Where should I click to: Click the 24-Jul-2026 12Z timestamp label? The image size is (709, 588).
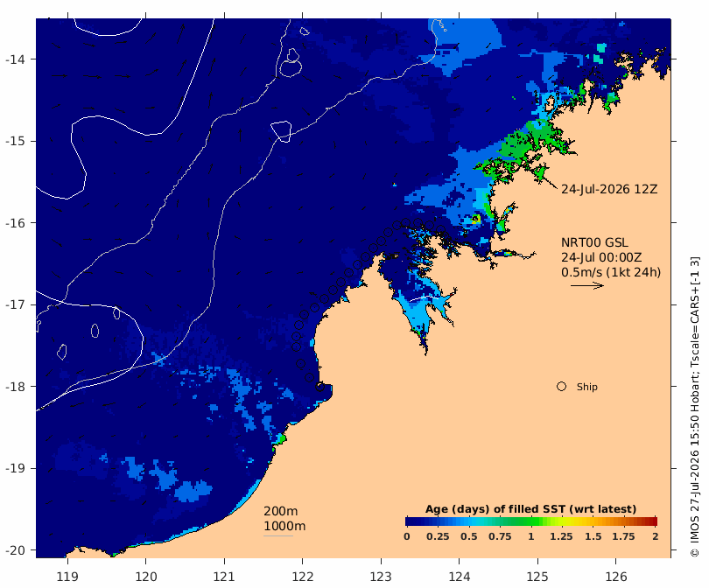point(609,189)
